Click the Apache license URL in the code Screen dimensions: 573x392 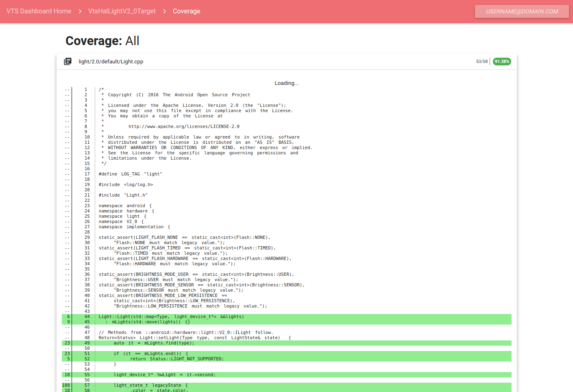184,127
